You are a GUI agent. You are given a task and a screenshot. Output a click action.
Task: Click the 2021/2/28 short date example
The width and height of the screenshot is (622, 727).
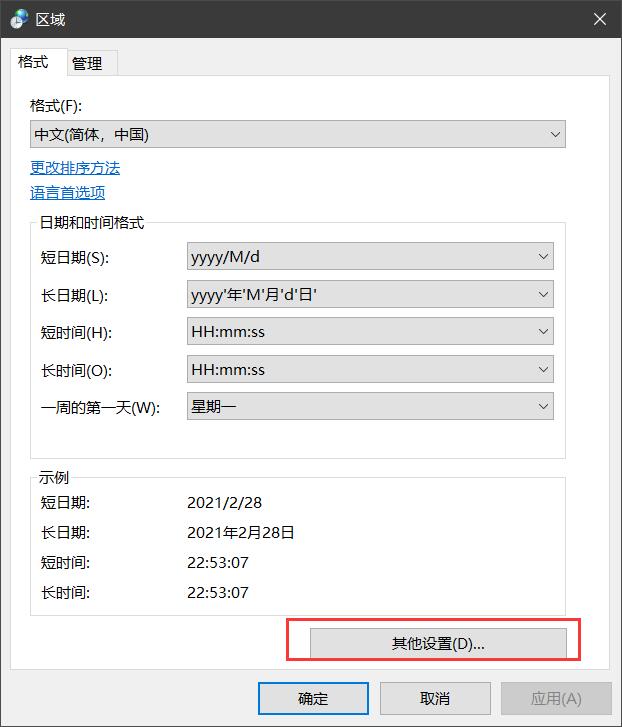(x=225, y=503)
